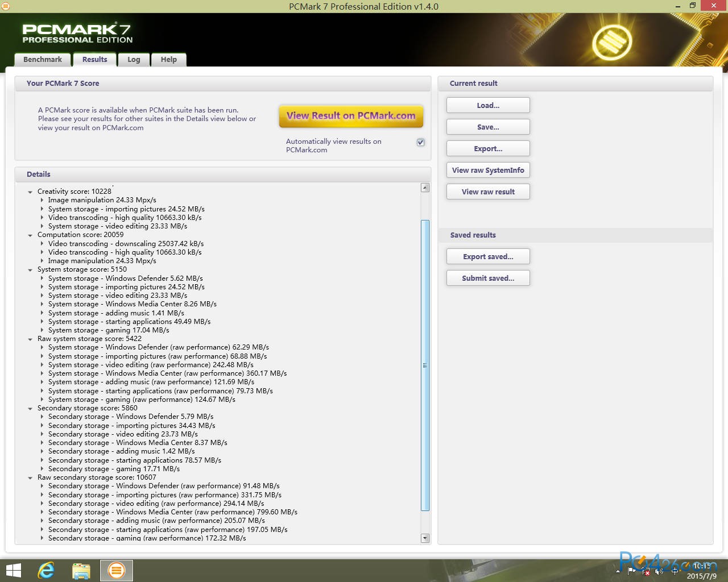Select PCMark 7 taskbar icon

(117, 570)
